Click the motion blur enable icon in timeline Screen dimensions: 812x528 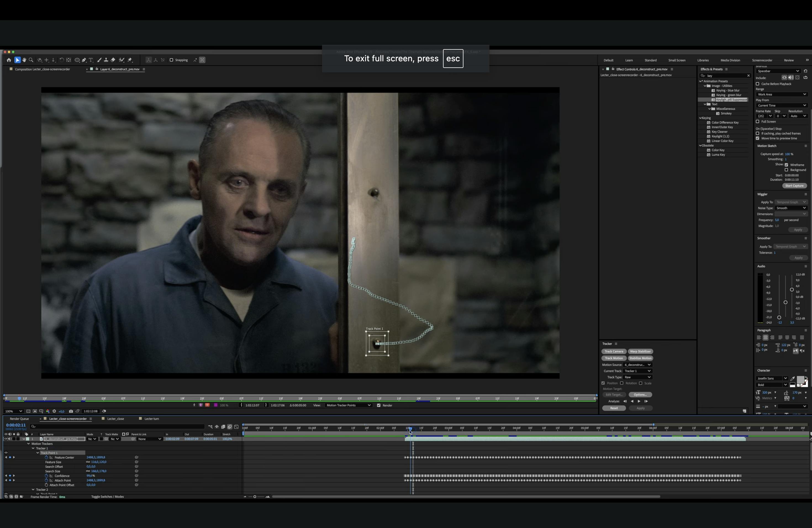coord(230,427)
